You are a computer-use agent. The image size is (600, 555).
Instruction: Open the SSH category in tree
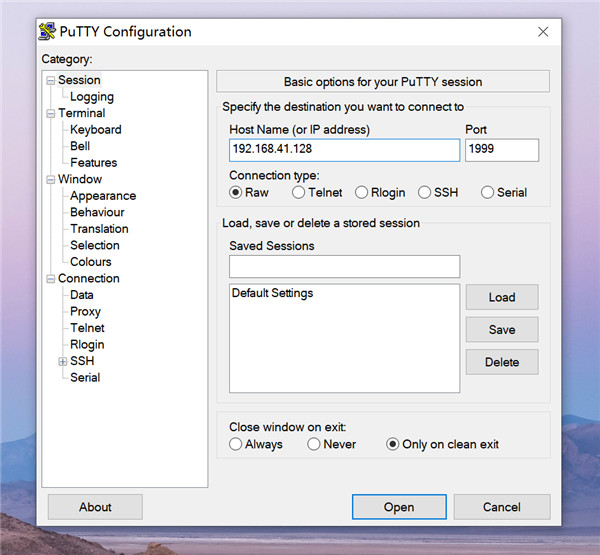[x=82, y=361]
